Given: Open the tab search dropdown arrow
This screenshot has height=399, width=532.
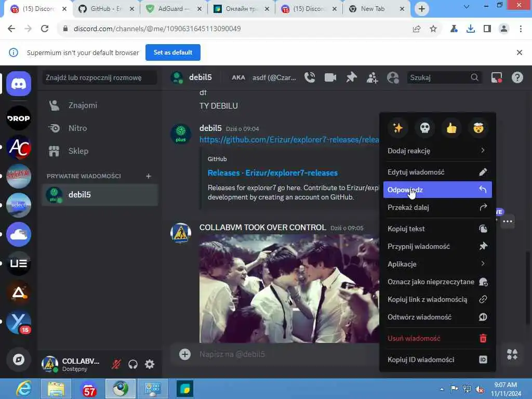Looking at the screenshot, I should (x=467, y=6).
